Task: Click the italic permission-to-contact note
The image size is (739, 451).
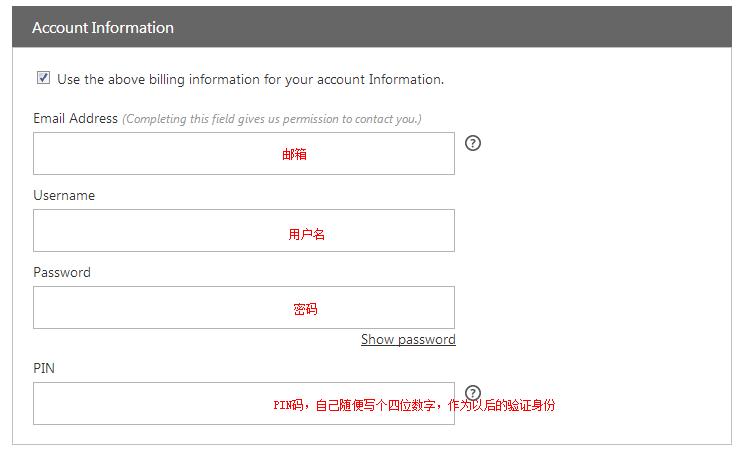Action: pyautogui.click(x=272, y=119)
